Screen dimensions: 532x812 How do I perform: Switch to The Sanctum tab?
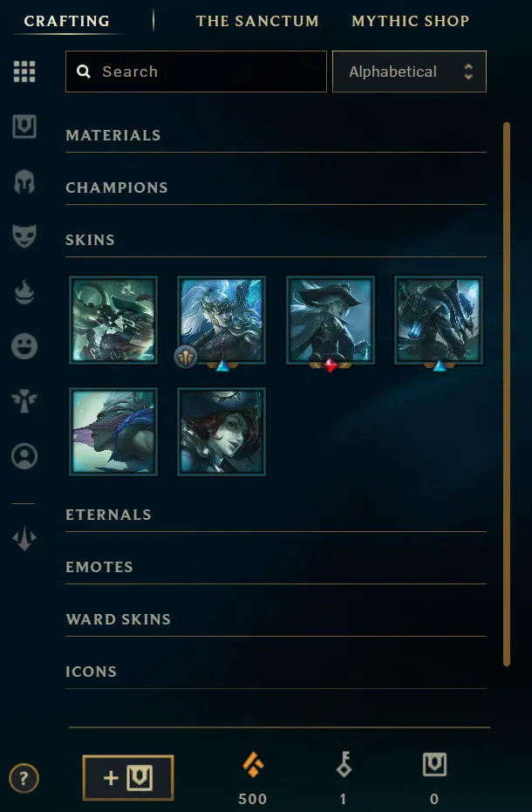[257, 21]
